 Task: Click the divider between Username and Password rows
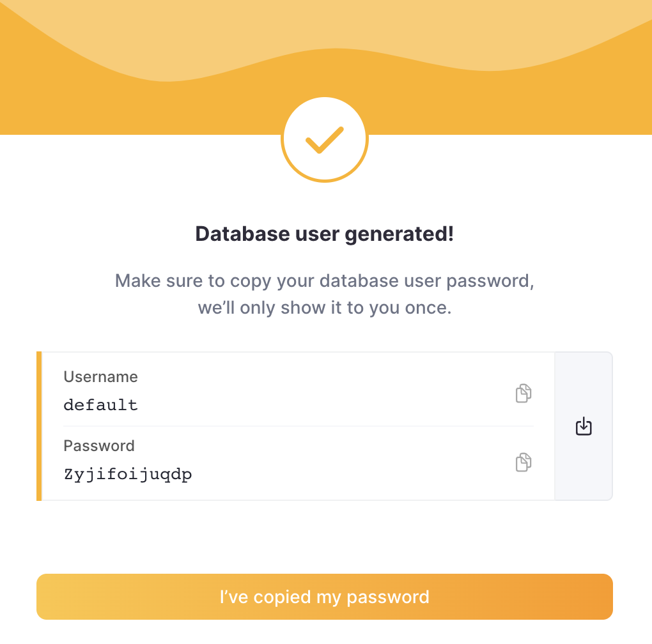pyautogui.click(x=298, y=425)
